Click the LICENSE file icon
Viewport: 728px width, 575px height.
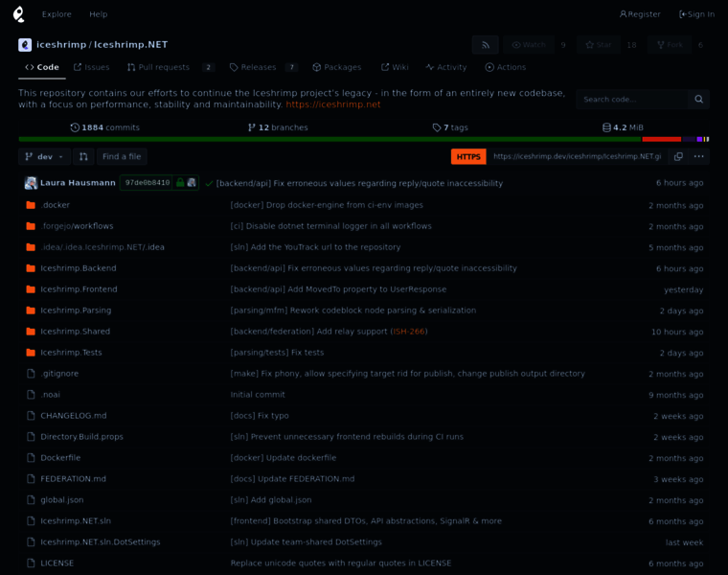pos(31,563)
